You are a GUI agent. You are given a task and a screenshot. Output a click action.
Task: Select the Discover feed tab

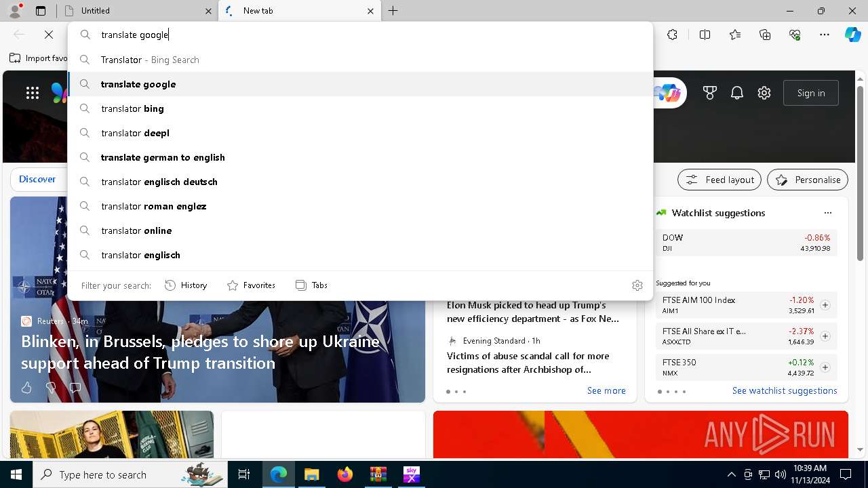click(37, 179)
